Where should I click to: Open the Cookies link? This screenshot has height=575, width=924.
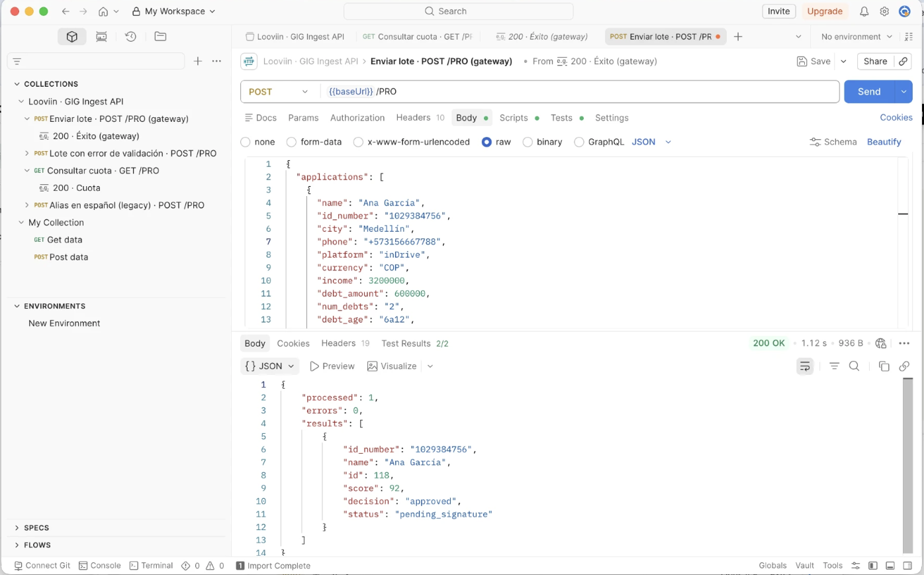(896, 117)
